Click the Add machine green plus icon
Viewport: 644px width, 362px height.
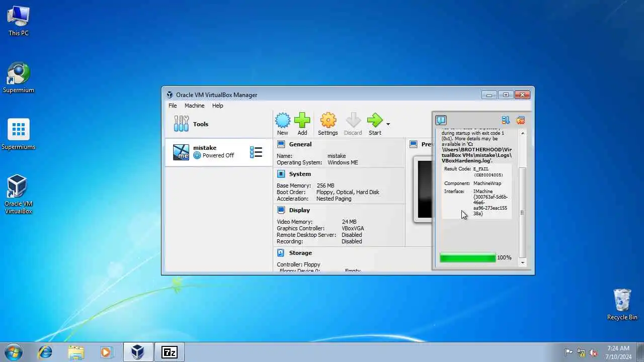click(302, 124)
